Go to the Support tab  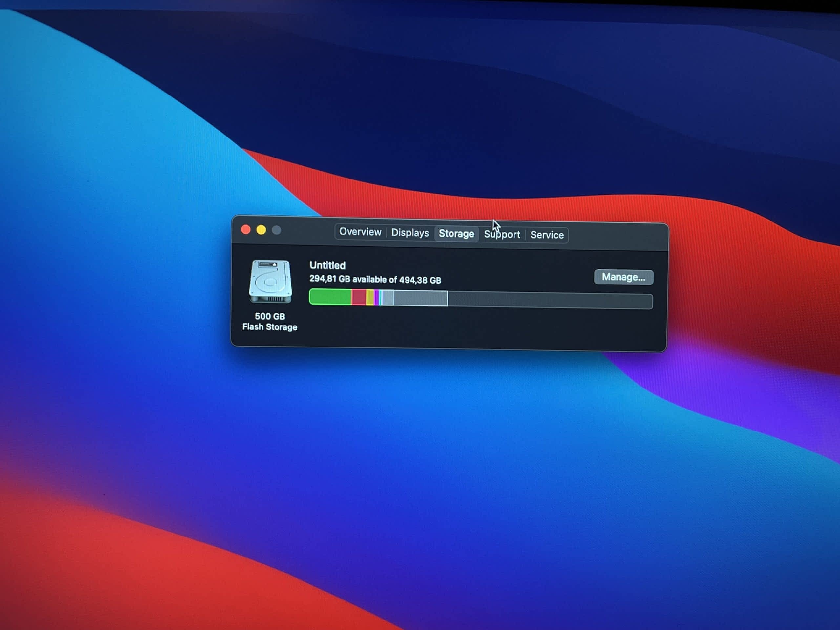point(502,235)
